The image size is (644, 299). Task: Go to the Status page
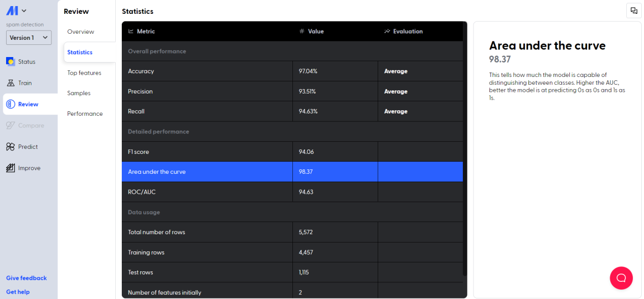click(x=27, y=61)
